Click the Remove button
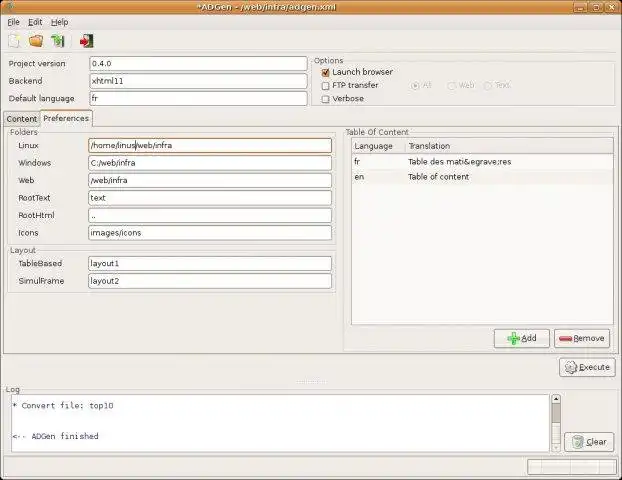 [582, 338]
